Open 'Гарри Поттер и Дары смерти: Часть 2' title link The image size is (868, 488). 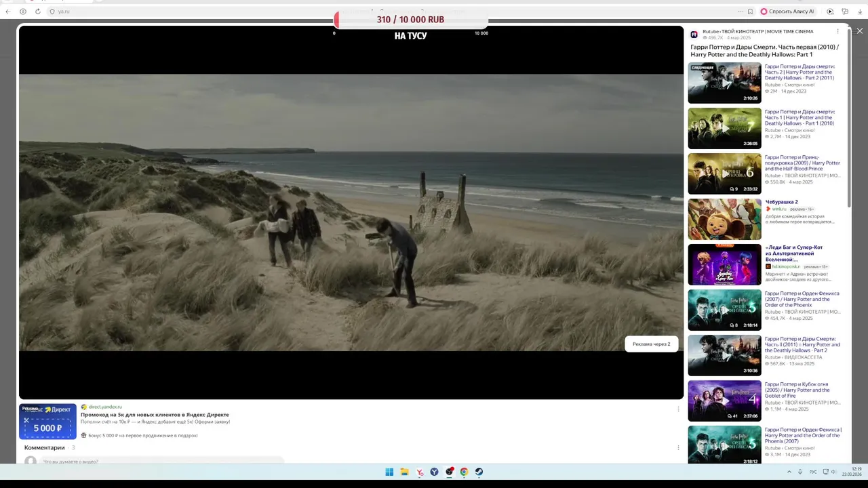[800, 72]
